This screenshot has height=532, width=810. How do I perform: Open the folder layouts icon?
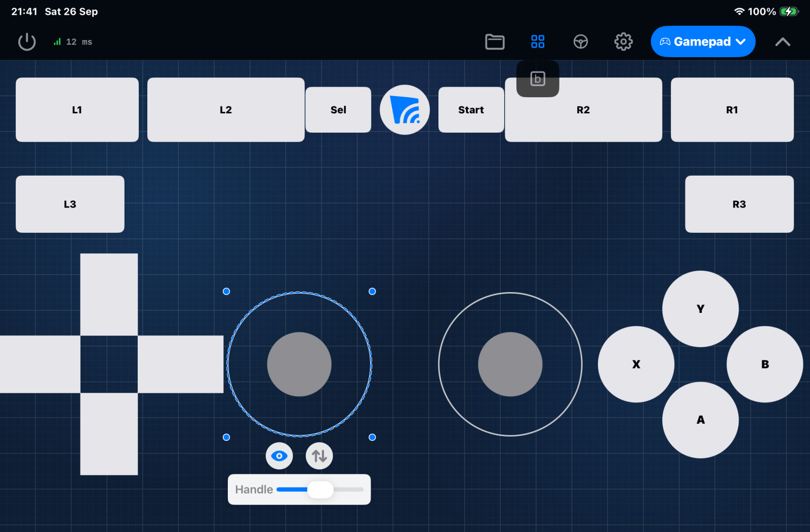coord(495,42)
